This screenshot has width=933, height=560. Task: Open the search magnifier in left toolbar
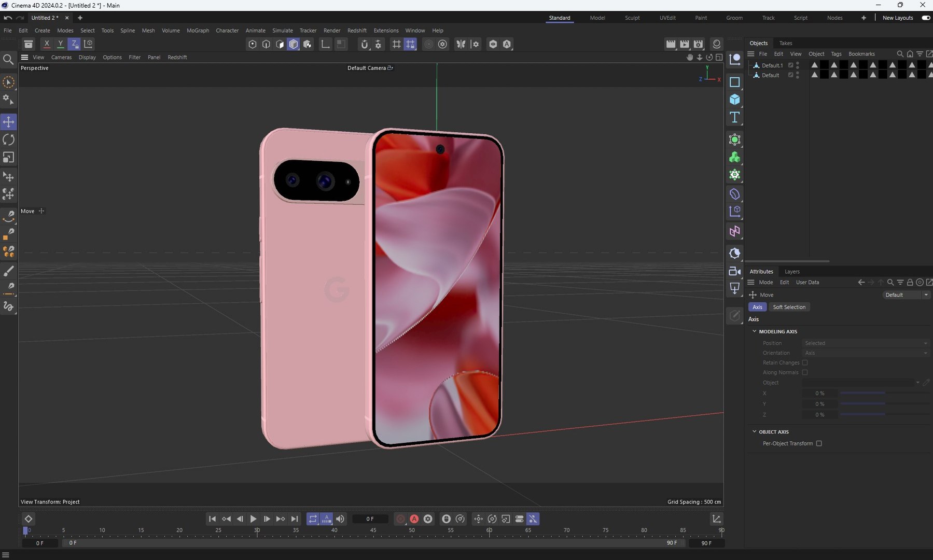pos(8,60)
